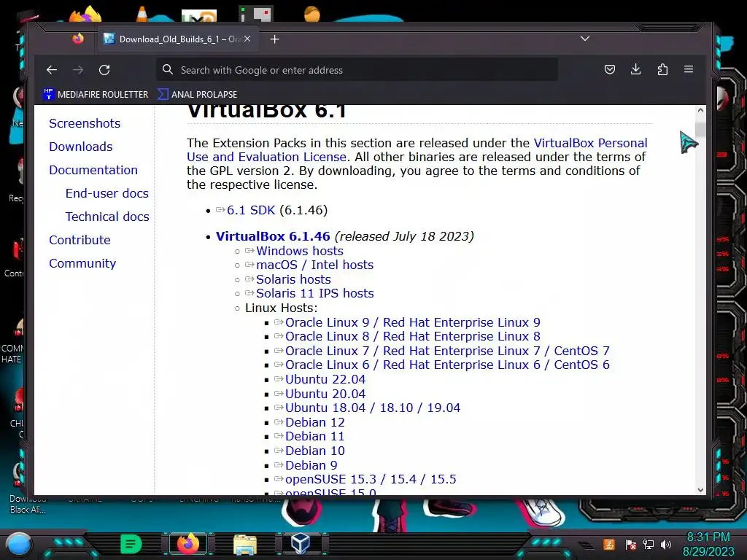This screenshot has height=560, width=747.
Task: Open the End-user docs link
Action: [107, 193]
